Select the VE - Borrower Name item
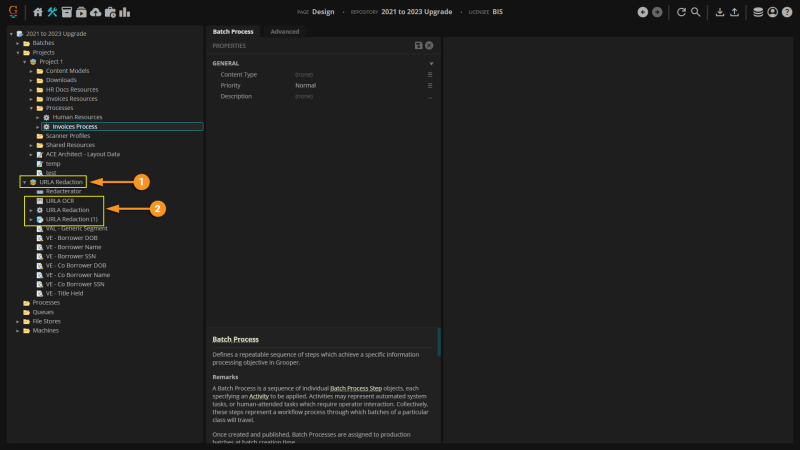 click(x=73, y=247)
